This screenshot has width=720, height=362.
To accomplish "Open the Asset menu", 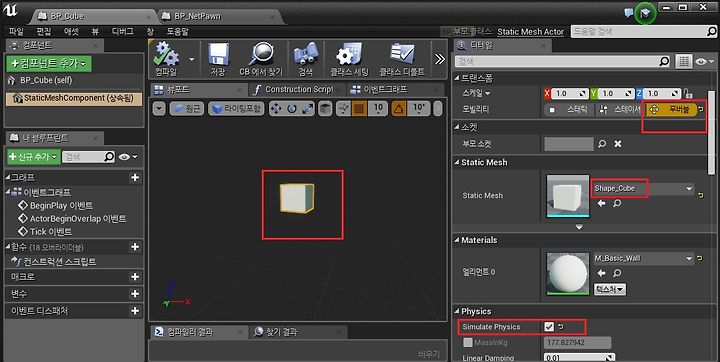I will pos(71,31).
